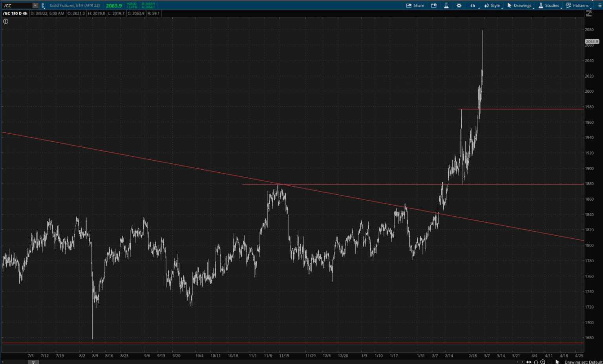Click the scroll left arrow at bottom
This screenshot has height=364, width=603.
coord(517,362)
